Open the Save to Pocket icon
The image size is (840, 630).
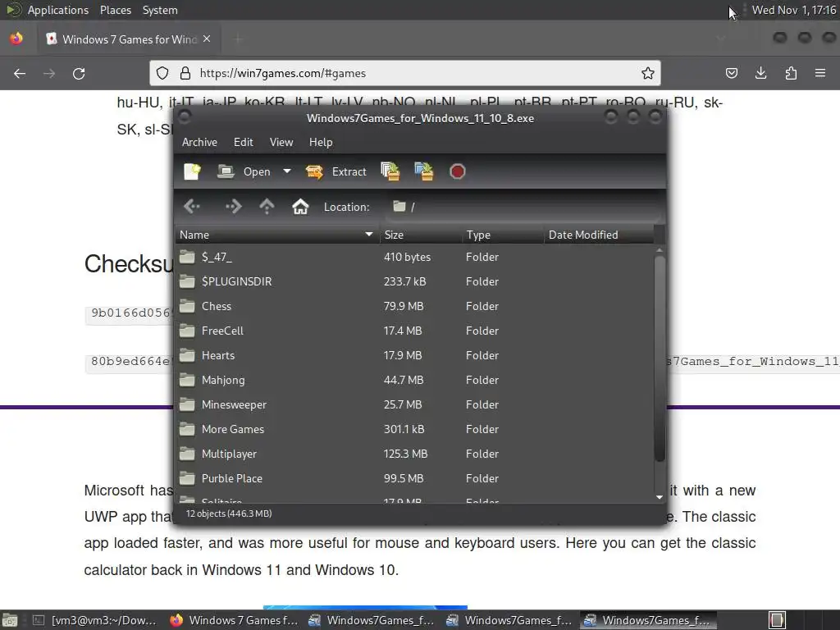pyautogui.click(x=731, y=73)
